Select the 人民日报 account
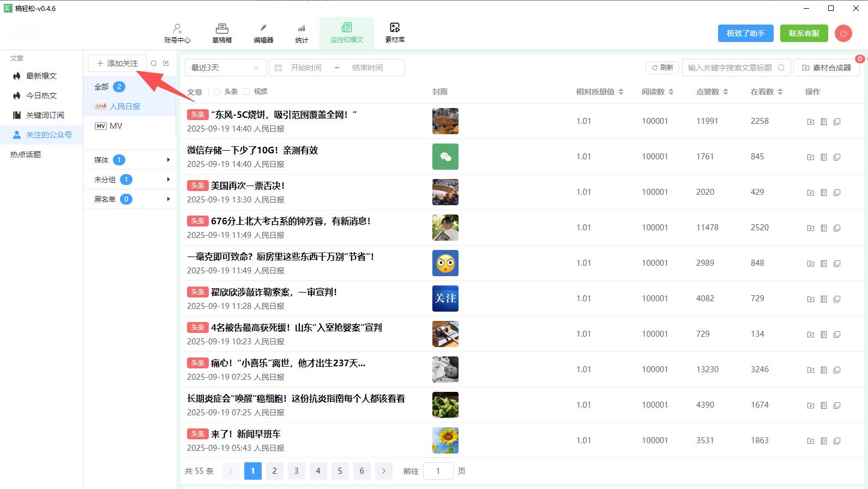 pyautogui.click(x=129, y=106)
